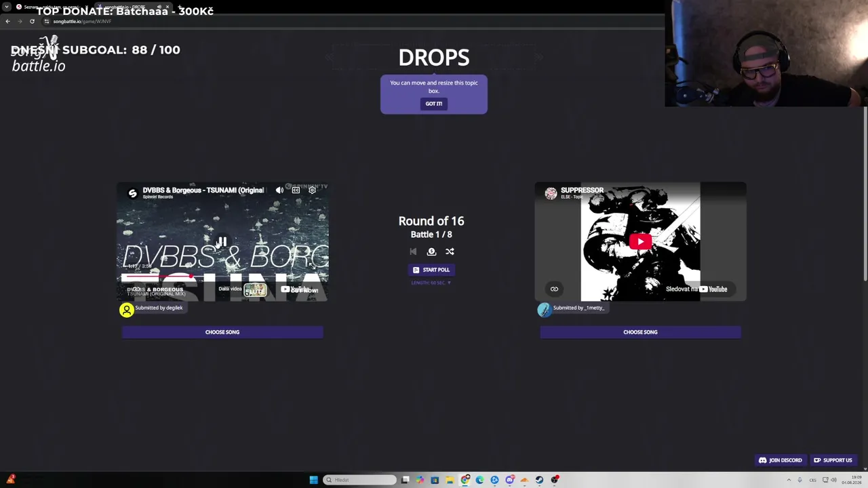Join the Discord server
Viewport: 868px width, 488px height.
[x=780, y=460]
